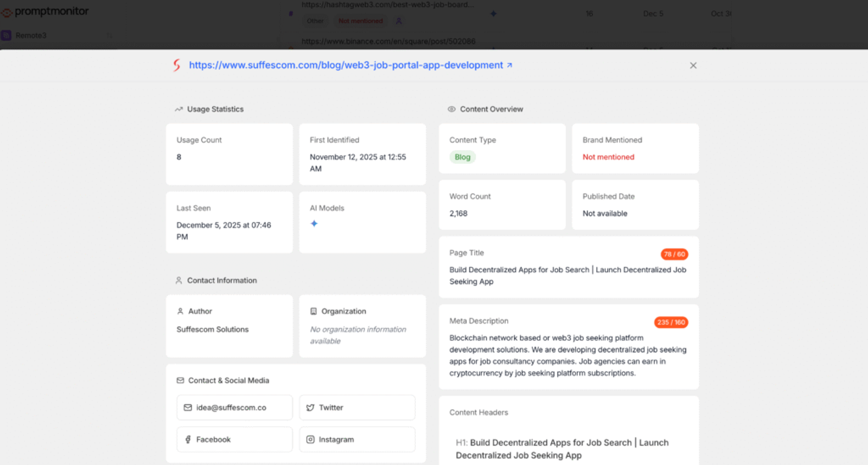Image resolution: width=868 pixels, height=465 pixels.
Task: Click the Content Headers label
Action: pos(479,412)
